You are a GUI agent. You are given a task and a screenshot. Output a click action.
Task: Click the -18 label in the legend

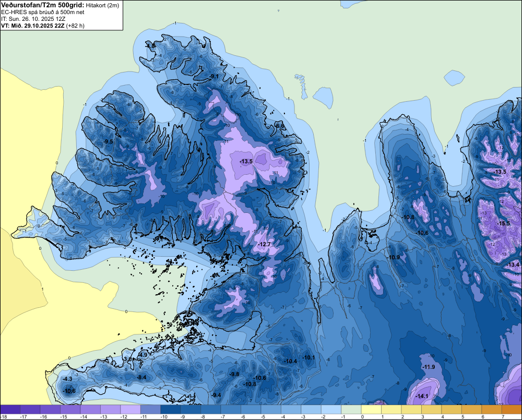click(4, 417)
